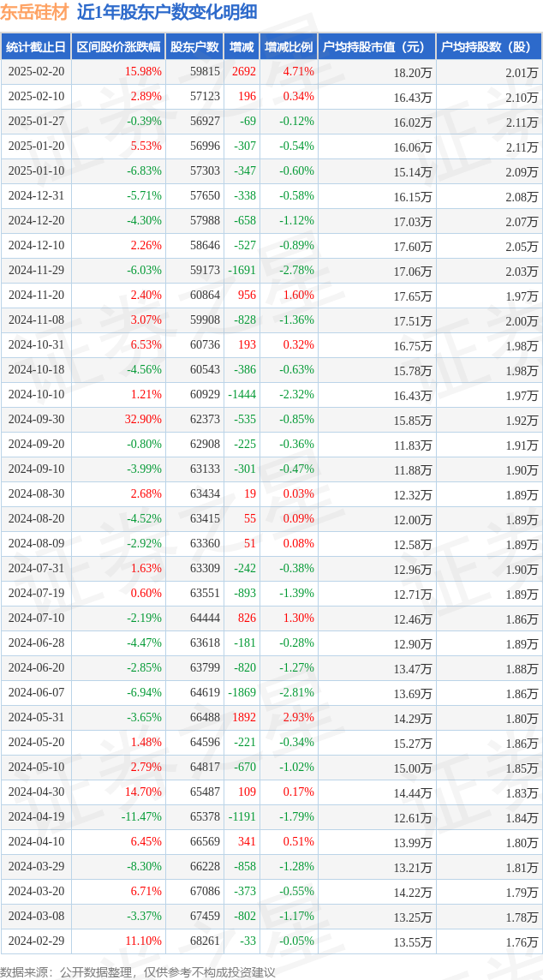The image size is (543, 980).
Task: Click the 东岳硅材 stock name title
Action: (34, 12)
